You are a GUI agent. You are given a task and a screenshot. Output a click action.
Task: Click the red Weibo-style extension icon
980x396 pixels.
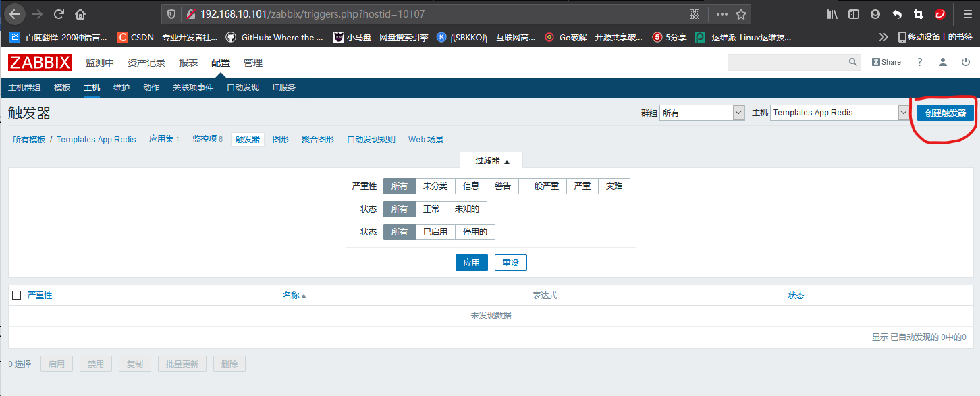click(940, 13)
